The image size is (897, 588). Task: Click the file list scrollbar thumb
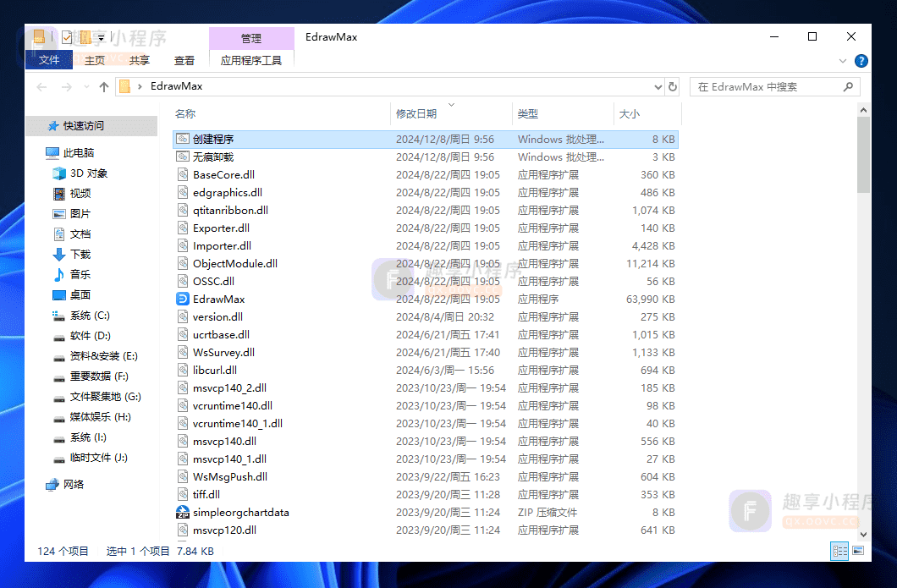click(x=863, y=155)
